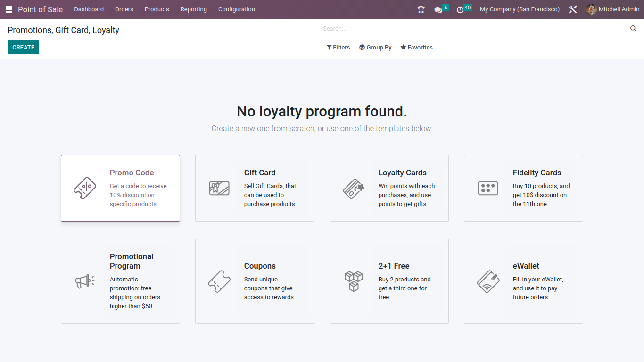Click the eWallet icon

(488, 281)
